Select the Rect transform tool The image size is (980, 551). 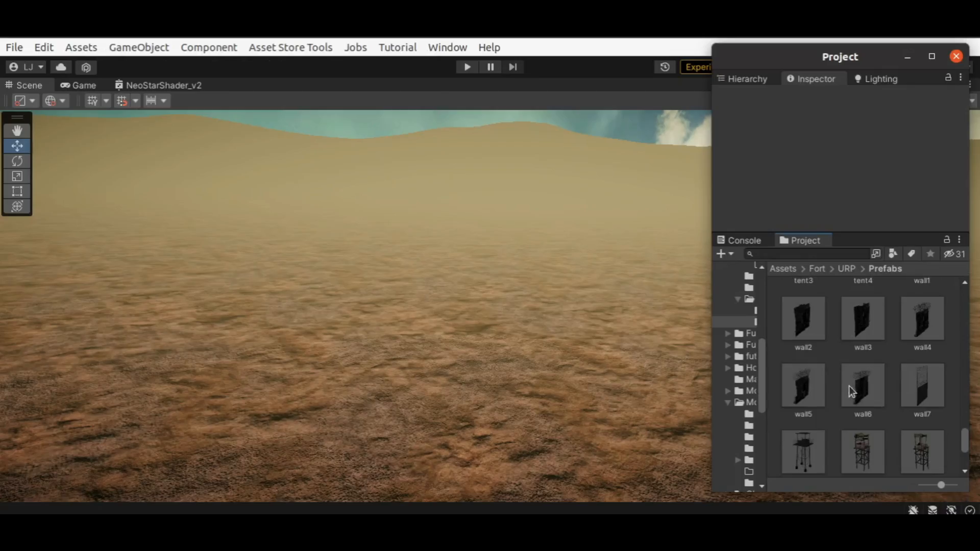(x=17, y=191)
